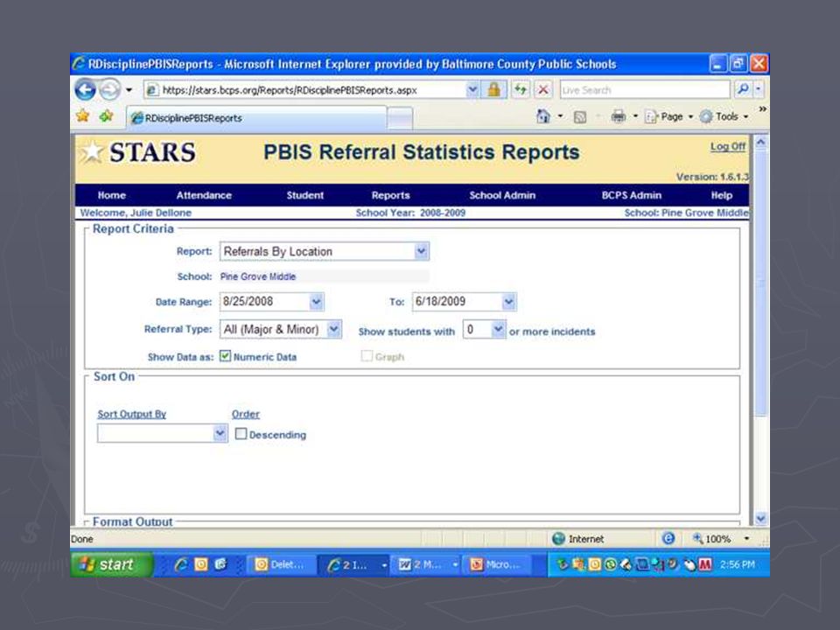Open a new blank browser tab
The height and width of the screenshot is (630, 840).
click(x=400, y=118)
